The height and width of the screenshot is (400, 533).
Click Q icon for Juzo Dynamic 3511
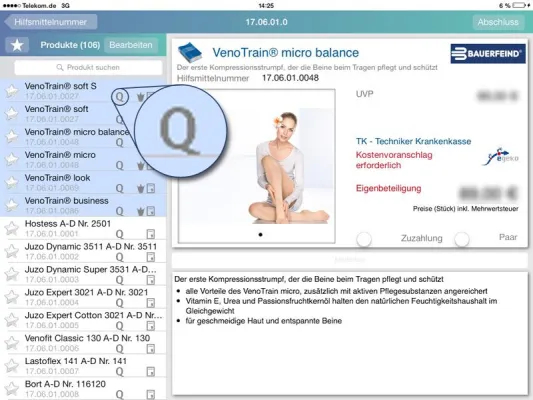click(x=120, y=257)
